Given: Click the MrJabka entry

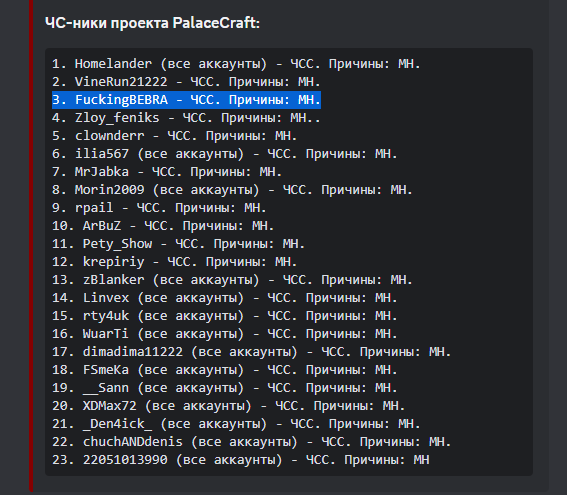Looking at the screenshot, I should click(167, 172).
